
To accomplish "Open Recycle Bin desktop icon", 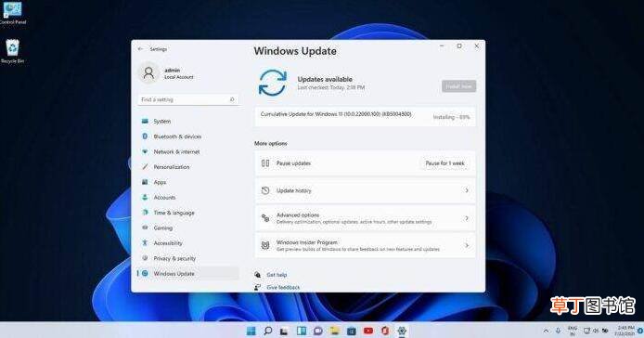I will 13,51.
